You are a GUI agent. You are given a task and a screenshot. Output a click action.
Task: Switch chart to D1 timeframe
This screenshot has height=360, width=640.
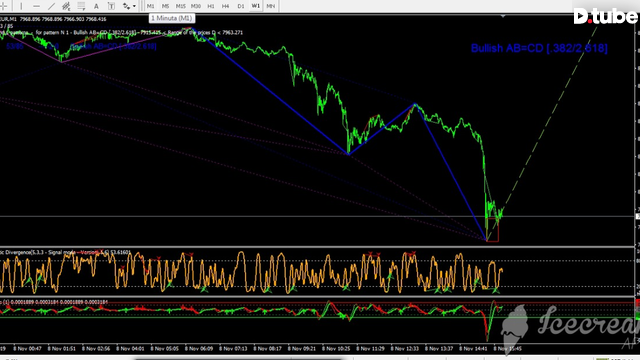pos(240,6)
